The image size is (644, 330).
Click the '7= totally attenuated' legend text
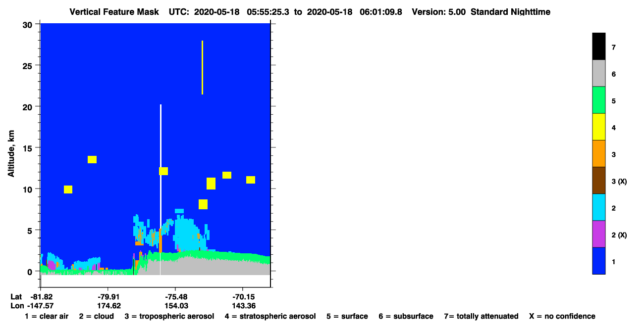481,316
